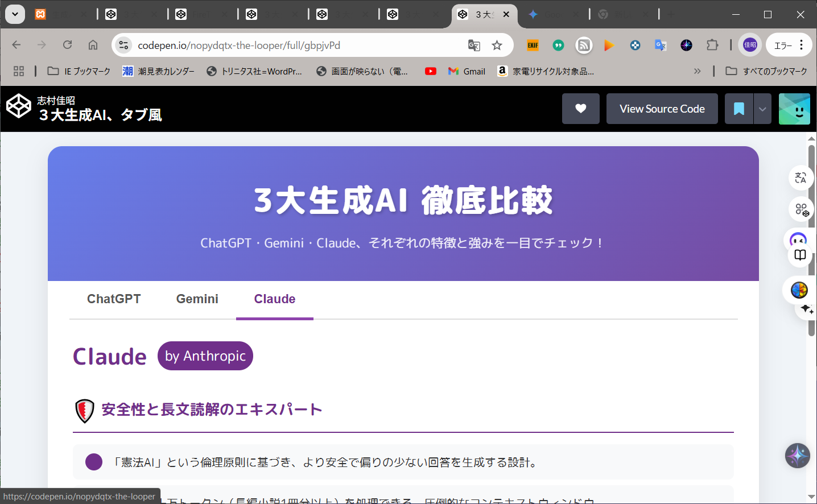Click the 3大生成AI 徹底比較 banner title
This screenshot has width=817, height=504.
click(x=403, y=200)
